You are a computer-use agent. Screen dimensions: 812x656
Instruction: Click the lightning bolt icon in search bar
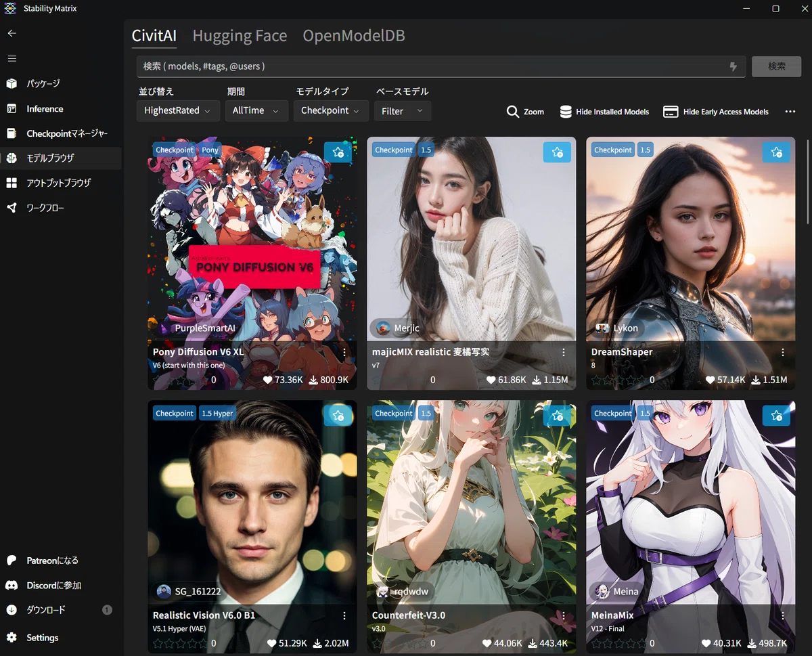733,66
